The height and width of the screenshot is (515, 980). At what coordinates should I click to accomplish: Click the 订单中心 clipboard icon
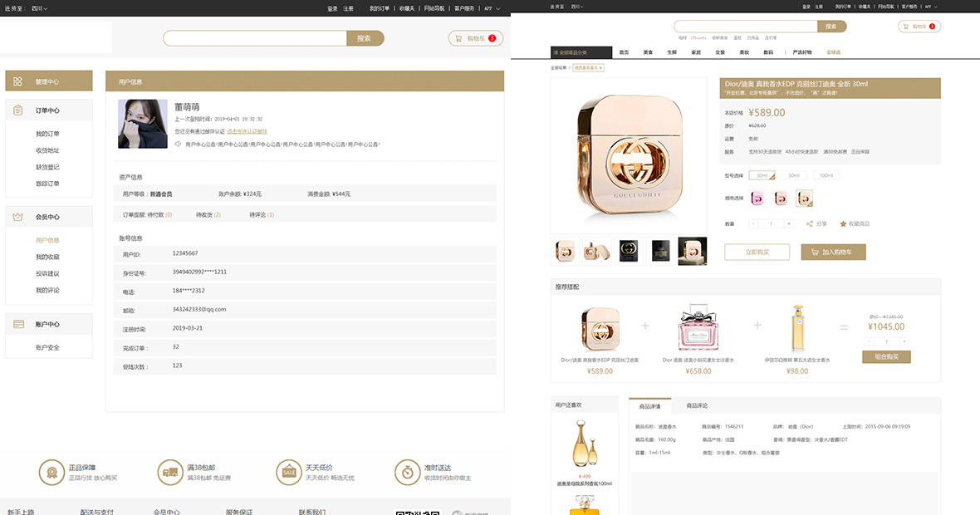(17, 110)
